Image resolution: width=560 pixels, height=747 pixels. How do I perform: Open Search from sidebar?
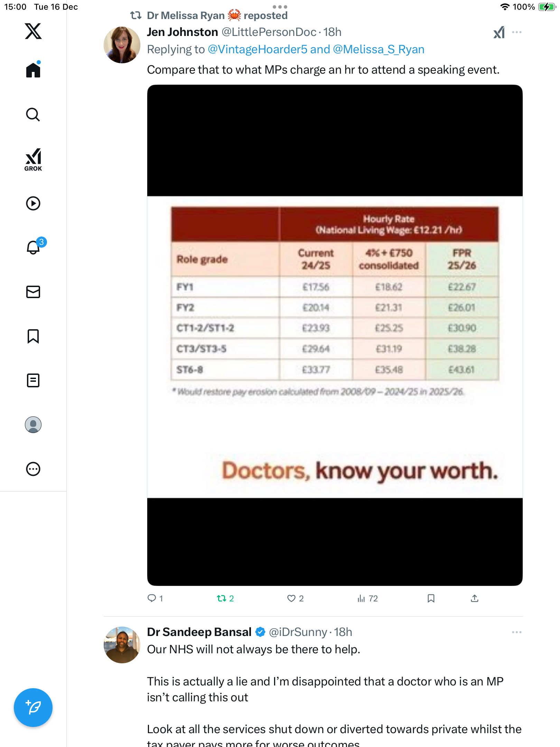[x=33, y=115]
